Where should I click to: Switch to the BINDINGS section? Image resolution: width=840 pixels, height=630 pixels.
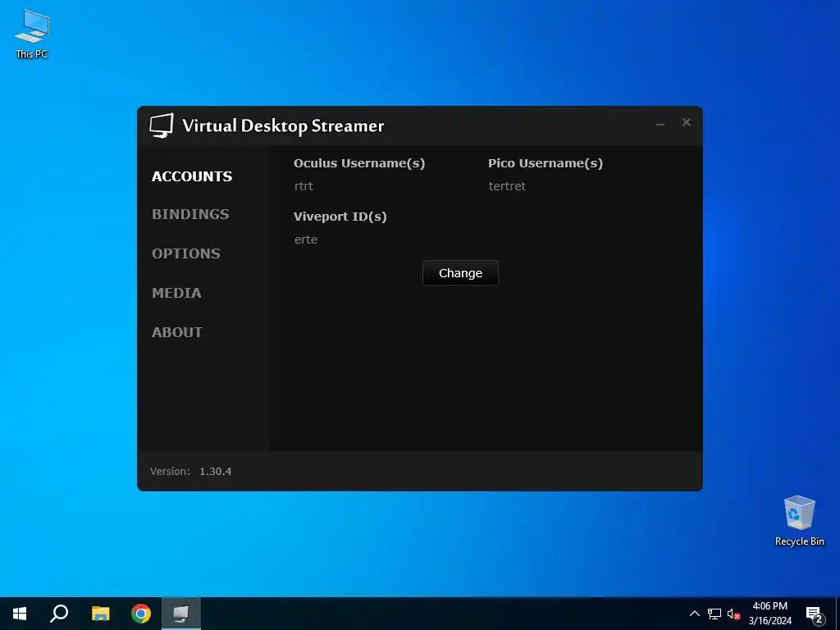[190, 214]
